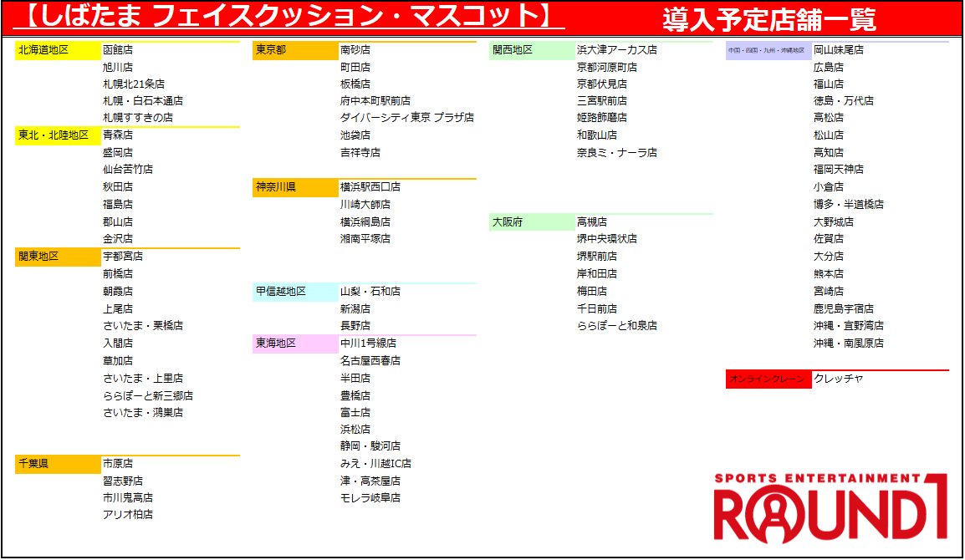Screen dimensions: 965x560
Task: Click 札幌すすきの店
Action: click(x=138, y=118)
